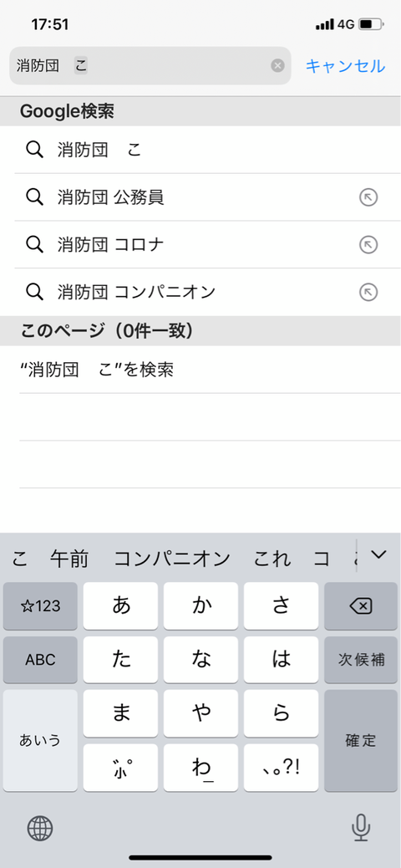Expand the keyboard candidate list chevron

tap(379, 554)
